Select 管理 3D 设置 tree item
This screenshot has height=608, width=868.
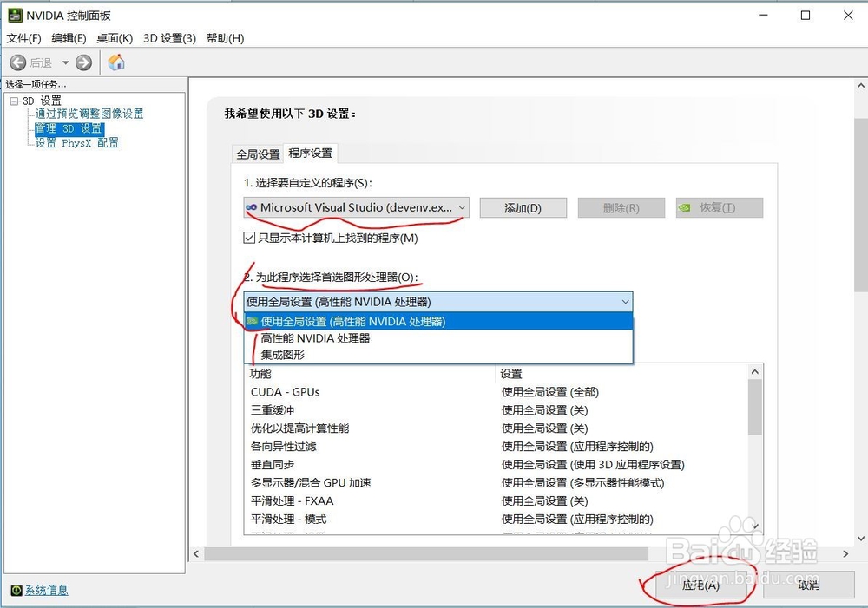point(69,128)
